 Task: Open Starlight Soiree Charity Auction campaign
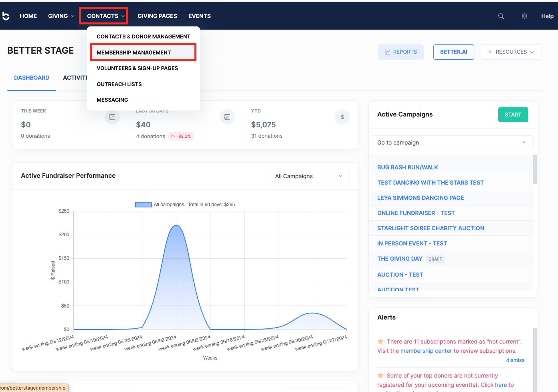pos(431,228)
